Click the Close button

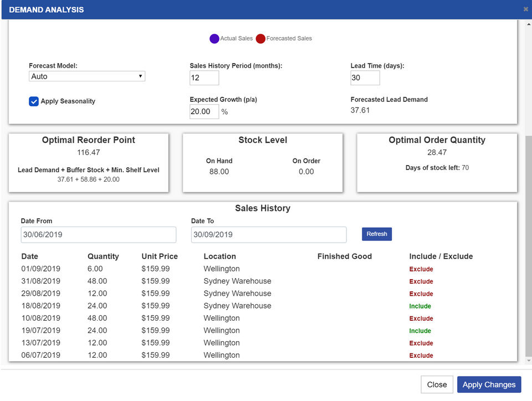[x=437, y=384]
